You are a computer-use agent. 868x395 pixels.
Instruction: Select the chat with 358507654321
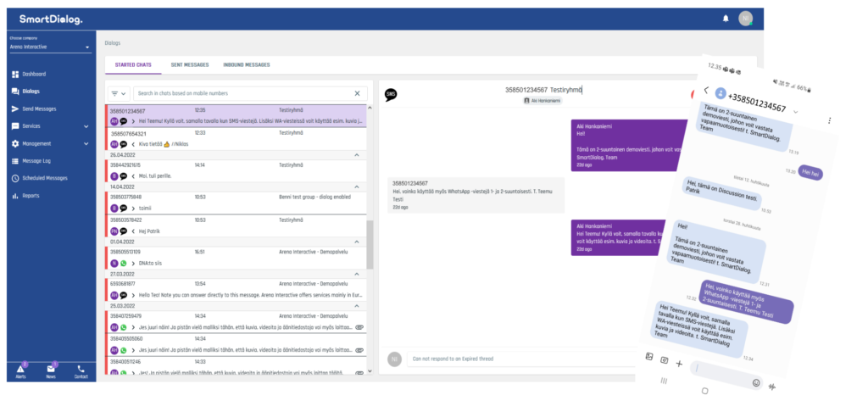(x=236, y=139)
